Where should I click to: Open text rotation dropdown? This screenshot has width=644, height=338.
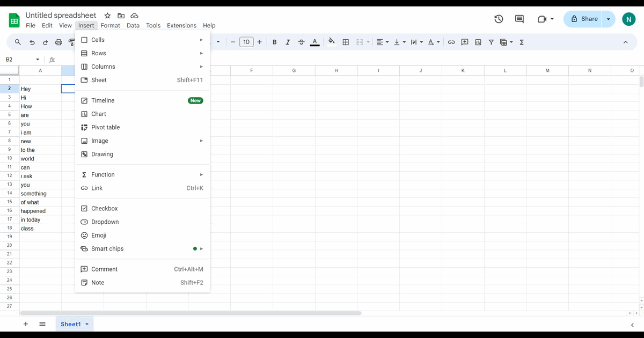coord(434,42)
